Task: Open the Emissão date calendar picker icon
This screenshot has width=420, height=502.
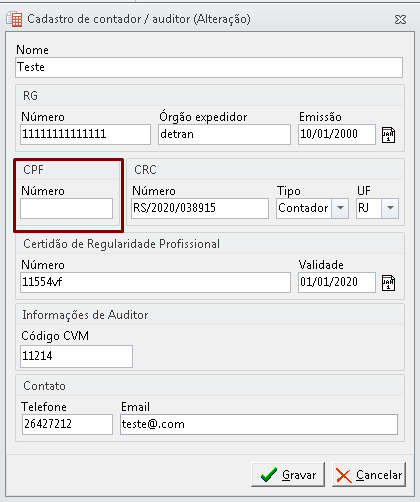Action: (x=388, y=135)
